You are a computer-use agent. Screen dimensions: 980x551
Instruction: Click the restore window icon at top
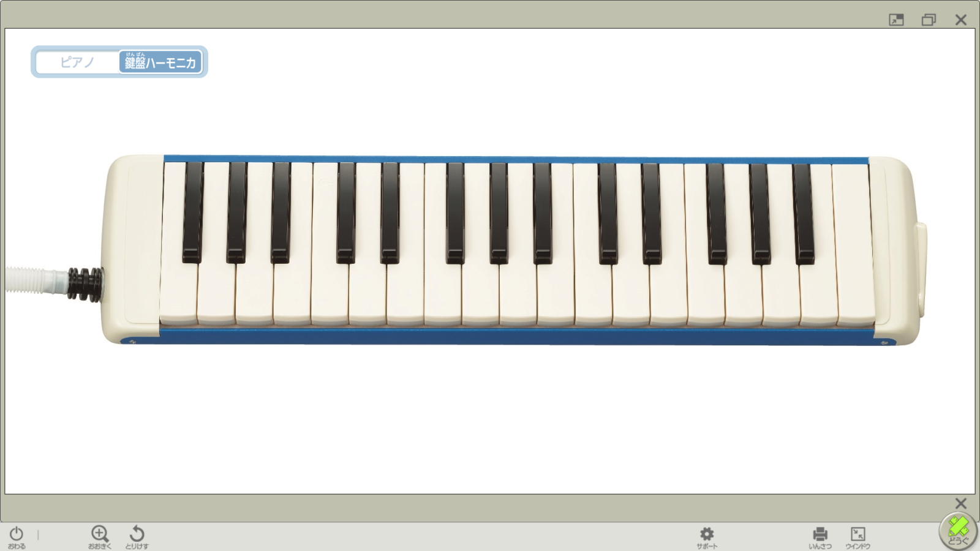pos(929,20)
